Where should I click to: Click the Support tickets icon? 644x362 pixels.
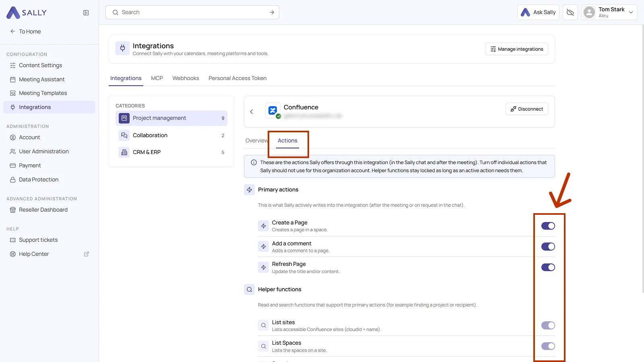pos(13,240)
